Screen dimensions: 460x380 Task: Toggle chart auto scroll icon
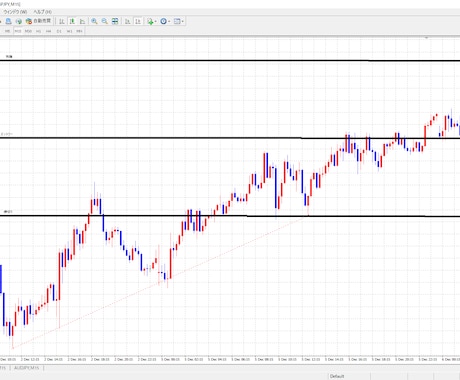click(x=128, y=21)
